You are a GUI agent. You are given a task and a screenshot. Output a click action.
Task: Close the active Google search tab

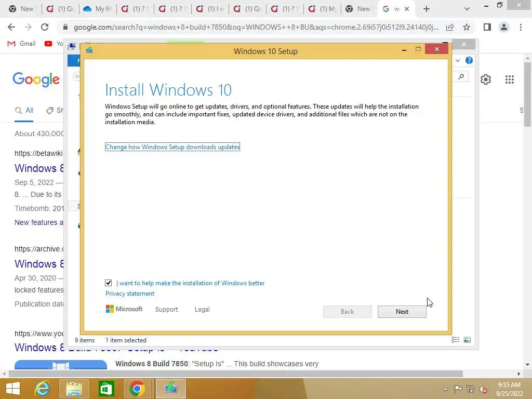pyautogui.click(x=406, y=9)
